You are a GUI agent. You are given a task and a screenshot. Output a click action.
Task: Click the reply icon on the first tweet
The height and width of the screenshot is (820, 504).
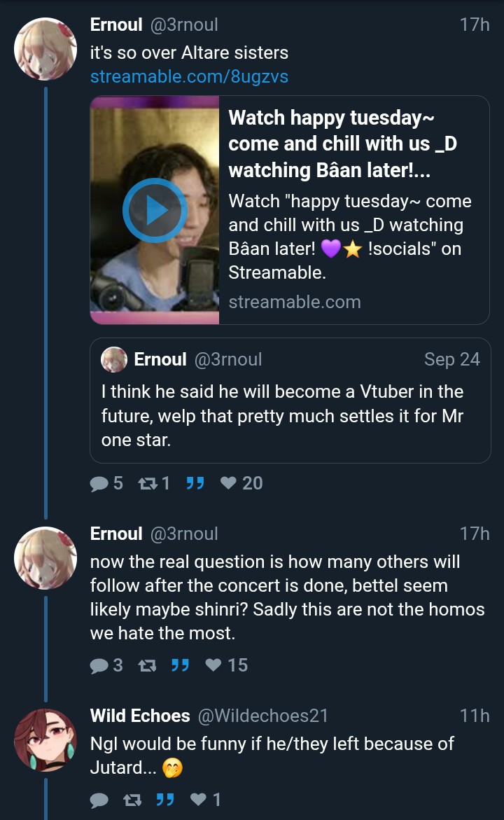tap(99, 483)
